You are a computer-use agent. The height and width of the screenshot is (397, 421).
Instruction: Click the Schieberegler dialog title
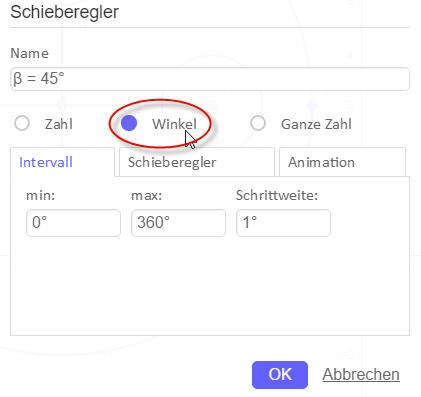(64, 12)
